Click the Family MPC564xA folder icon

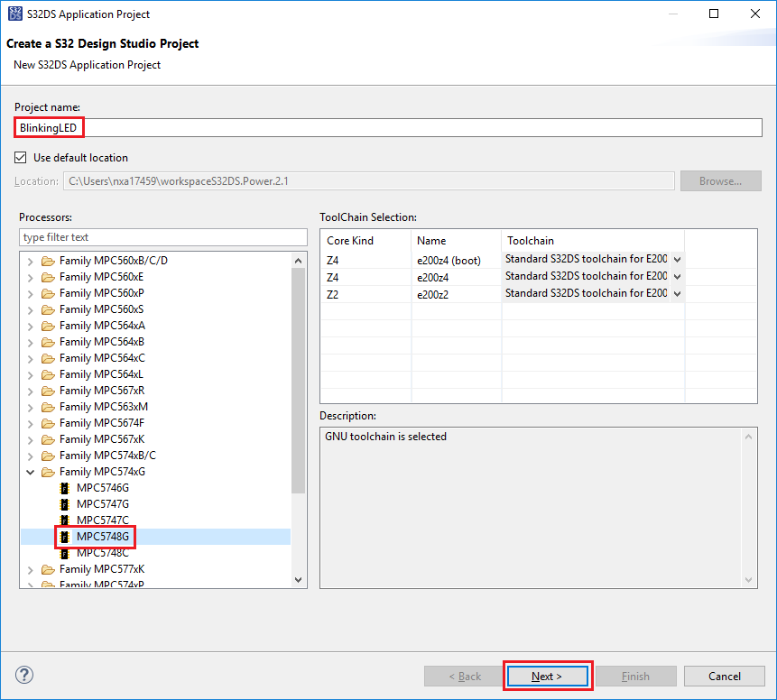click(48, 326)
